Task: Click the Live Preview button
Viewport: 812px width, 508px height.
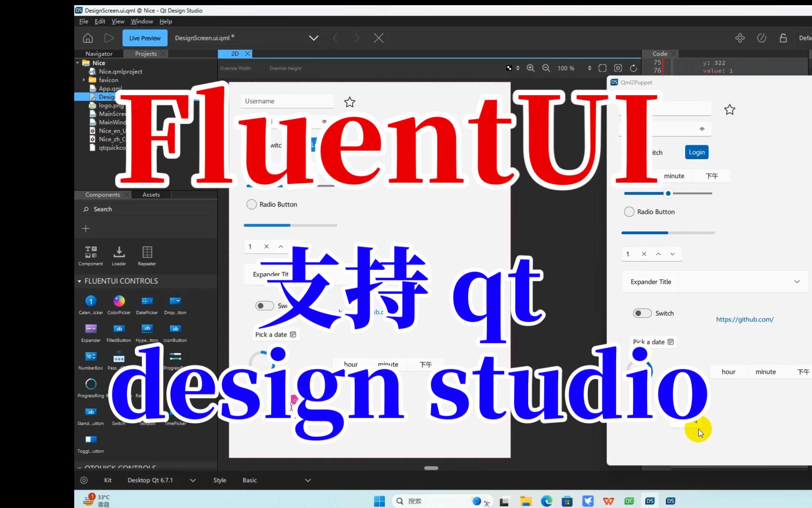Action: 145,38
